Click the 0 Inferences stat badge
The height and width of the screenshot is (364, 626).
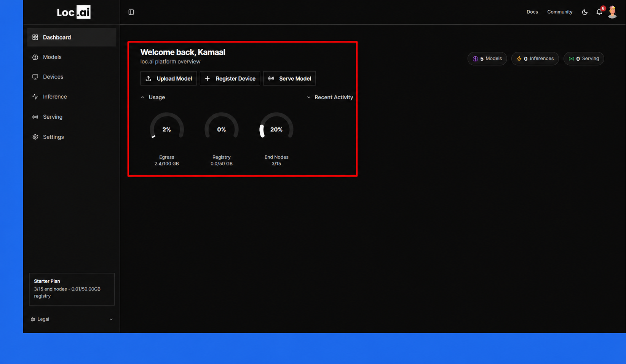[535, 59]
